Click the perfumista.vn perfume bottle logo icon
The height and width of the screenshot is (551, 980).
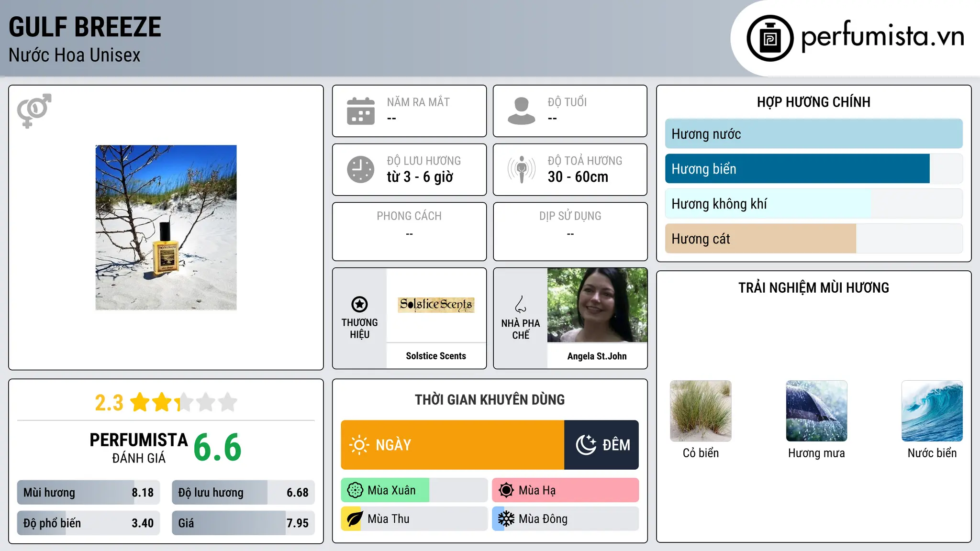tap(770, 38)
